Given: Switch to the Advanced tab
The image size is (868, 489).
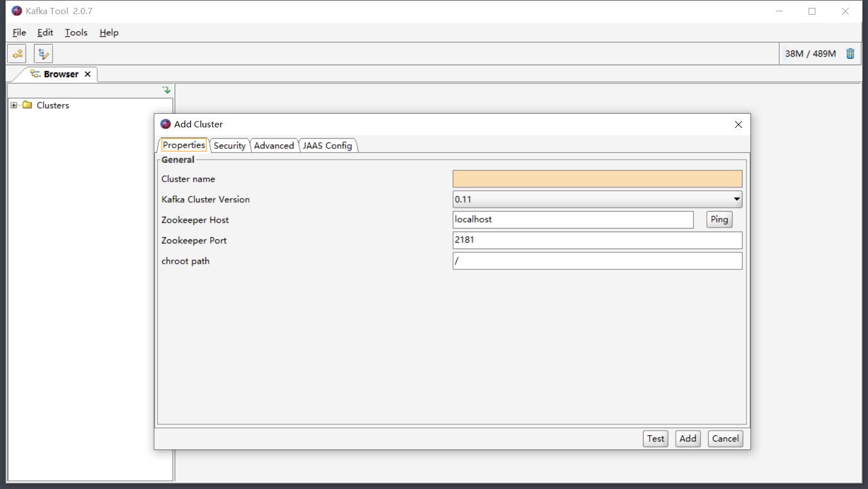Looking at the screenshot, I should pos(274,145).
